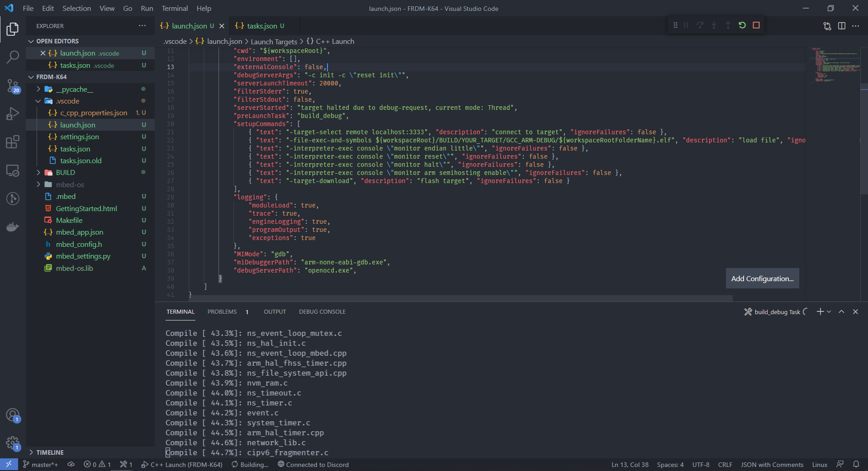Open the Extensions view
The width and height of the screenshot is (868, 471).
(x=13, y=142)
